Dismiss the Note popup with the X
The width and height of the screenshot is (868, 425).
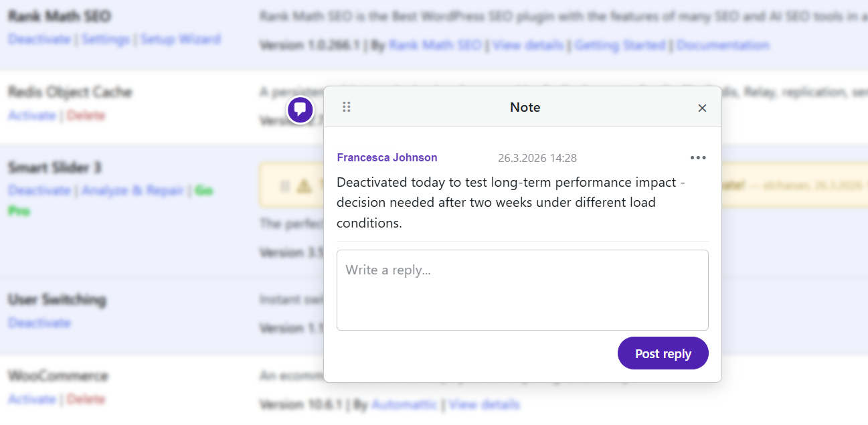pos(702,108)
